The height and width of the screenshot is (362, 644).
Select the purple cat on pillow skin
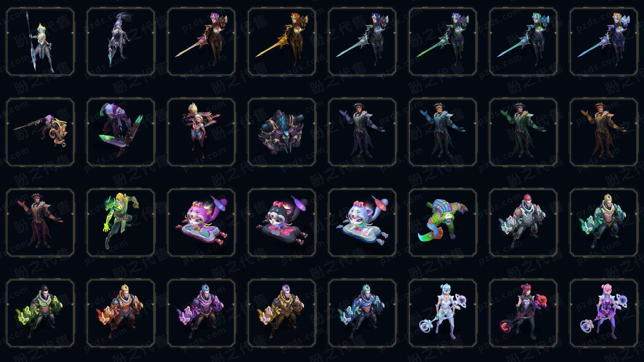click(201, 223)
